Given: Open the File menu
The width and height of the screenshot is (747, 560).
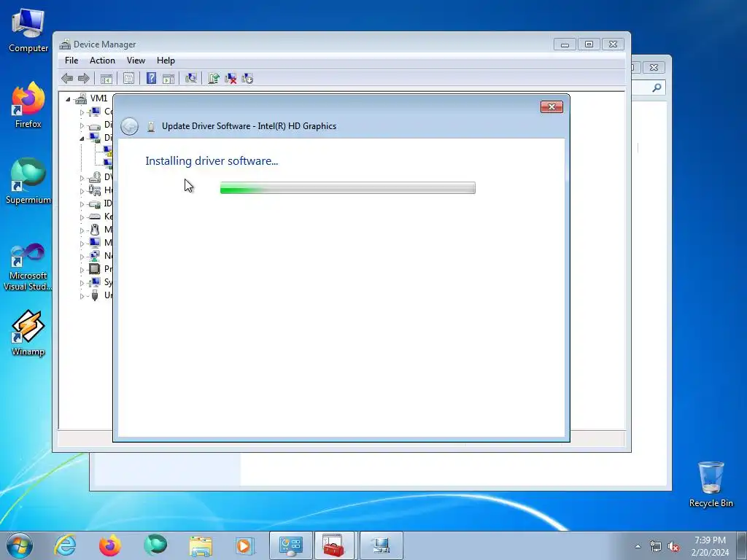Looking at the screenshot, I should [71, 61].
